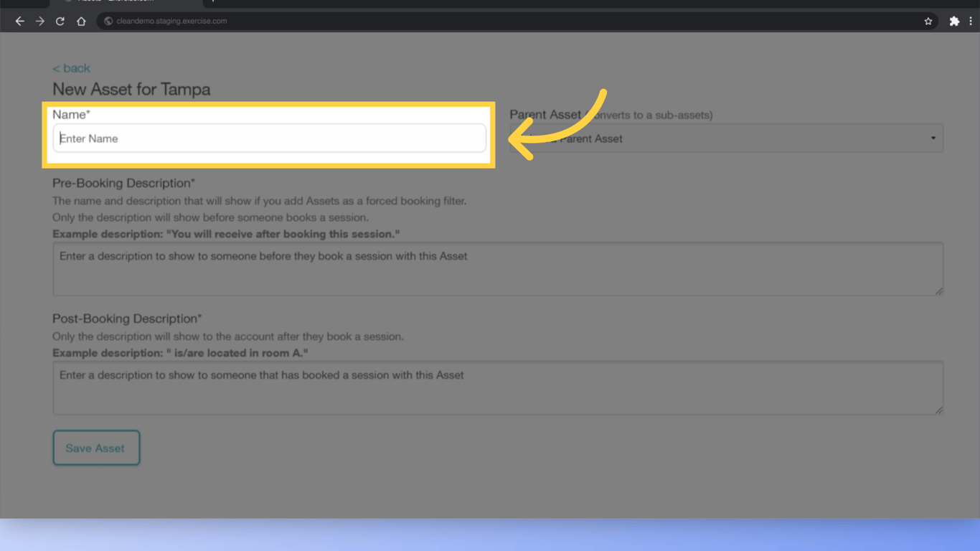
Task: Bookmark this page with the star icon
Action: 928,22
